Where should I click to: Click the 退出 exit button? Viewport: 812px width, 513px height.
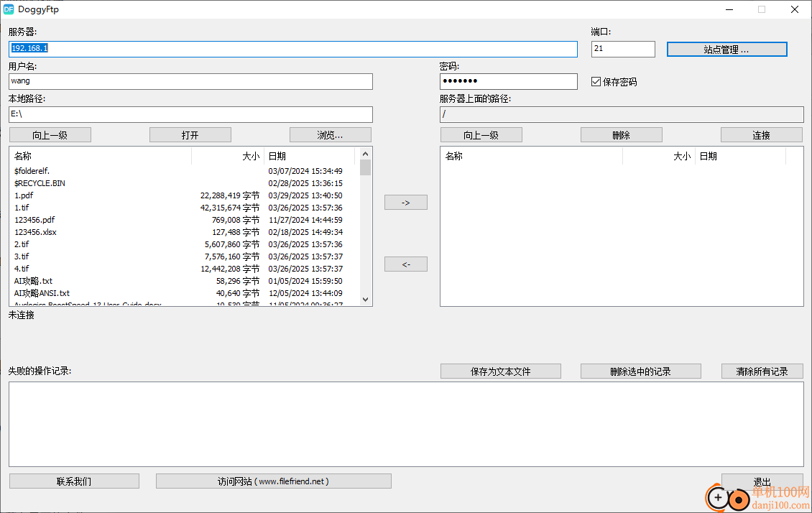click(762, 481)
